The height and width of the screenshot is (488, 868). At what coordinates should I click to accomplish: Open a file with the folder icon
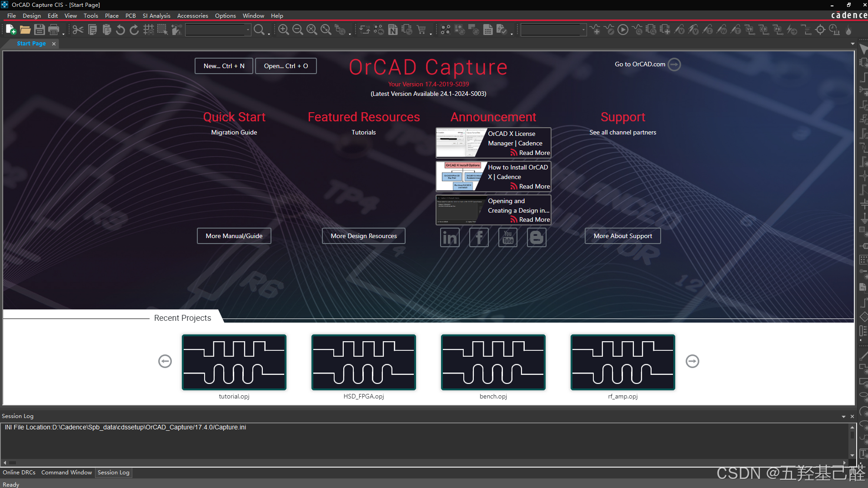(x=25, y=30)
